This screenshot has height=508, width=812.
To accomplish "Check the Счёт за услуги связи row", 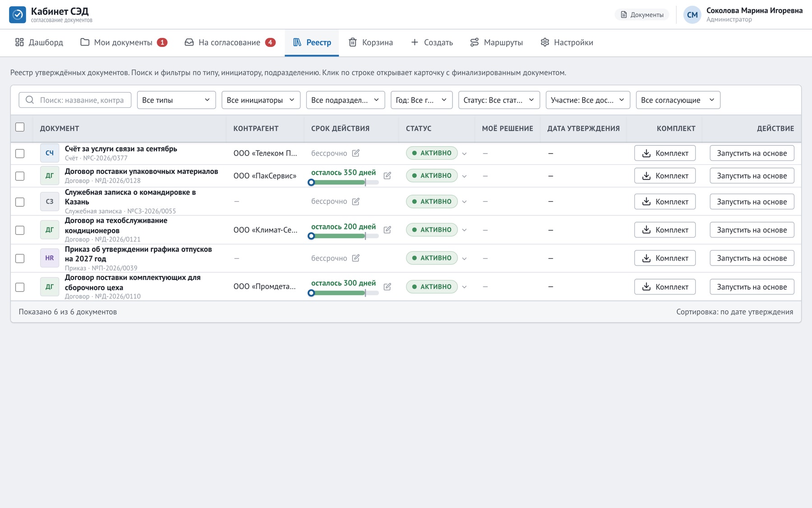I will (20, 154).
